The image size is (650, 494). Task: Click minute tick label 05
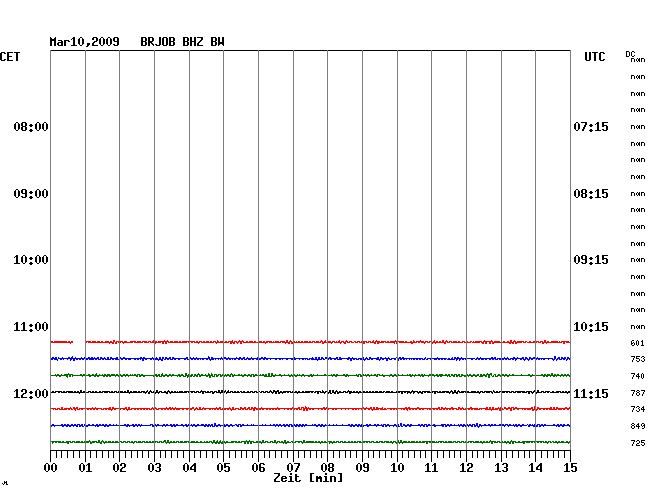(223, 468)
